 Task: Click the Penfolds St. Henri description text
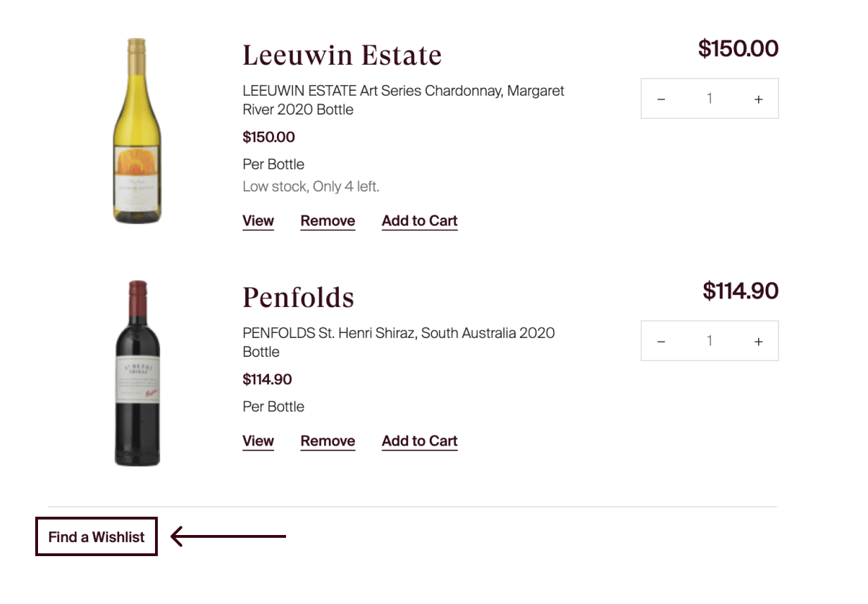pyautogui.click(x=399, y=342)
